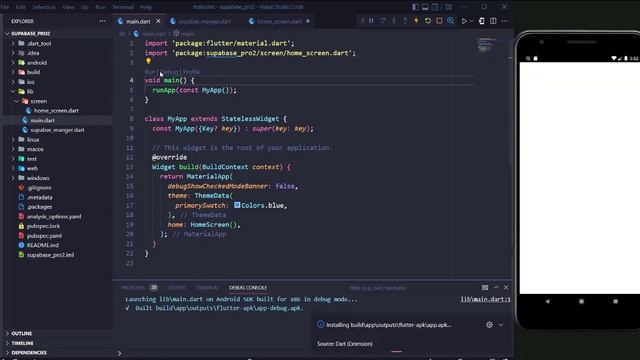Image resolution: width=640 pixels, height=360 pixels.
Task: Switch to TERMINAL panel tab
Action: click(x=207, y=288)
